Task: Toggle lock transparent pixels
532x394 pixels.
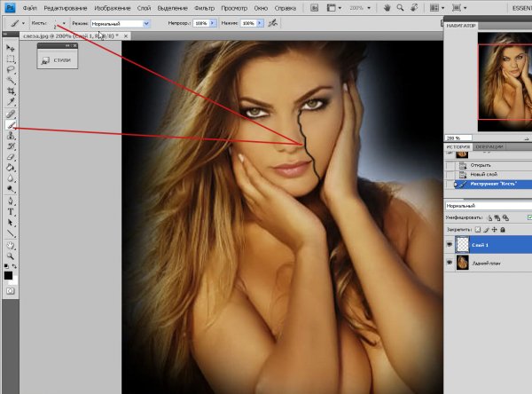Action: point(478,230)
